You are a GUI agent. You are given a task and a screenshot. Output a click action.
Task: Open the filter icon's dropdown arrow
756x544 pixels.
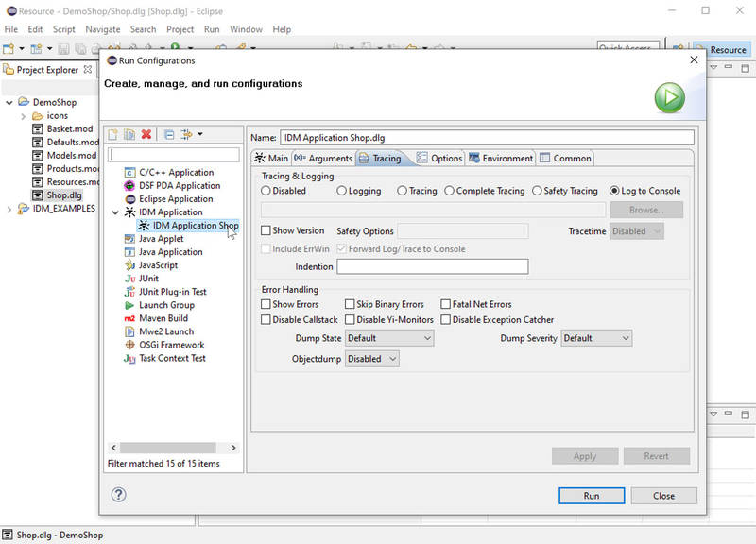pyautogui.click(x=200, y=134)
